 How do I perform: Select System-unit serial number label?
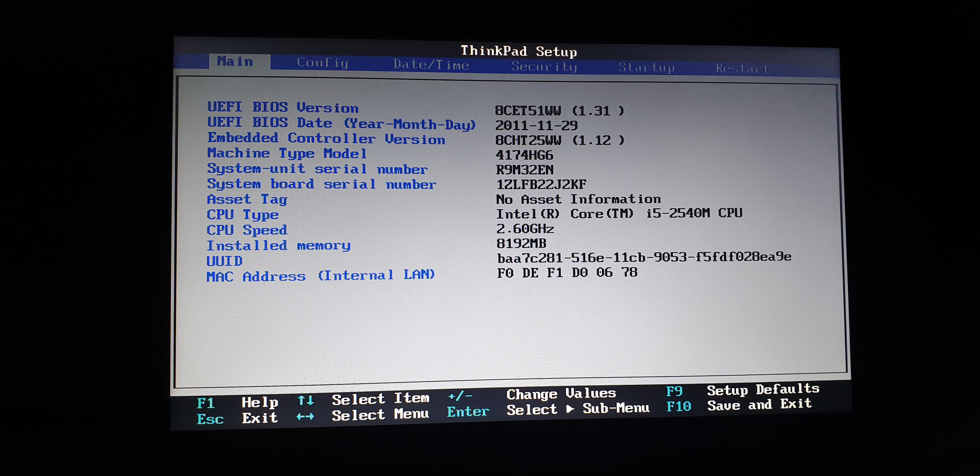click(x=317, y=169)
